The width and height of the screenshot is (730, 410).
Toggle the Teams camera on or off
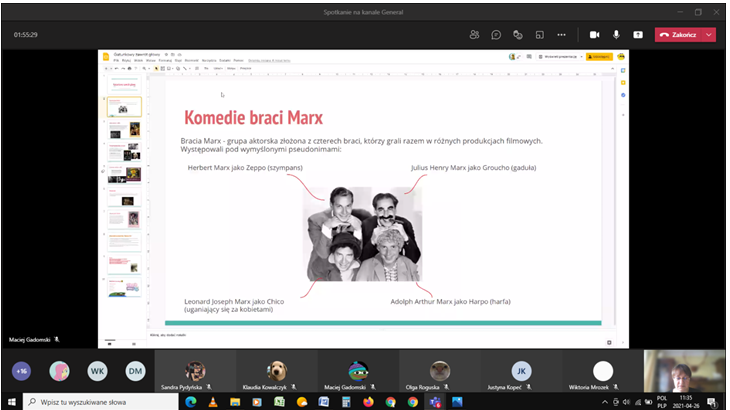[x=595, y=34]
